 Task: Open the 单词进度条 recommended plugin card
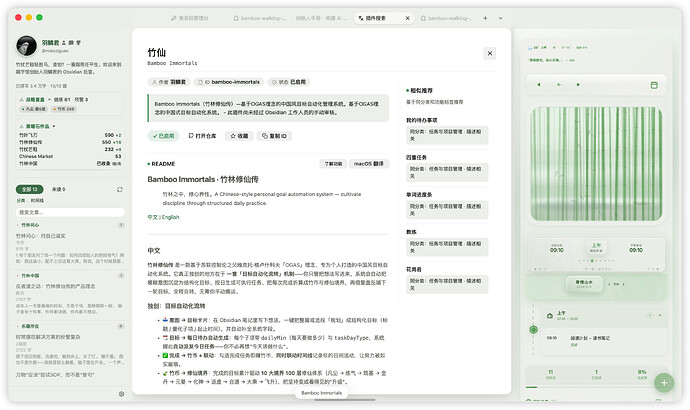(447, 205)
